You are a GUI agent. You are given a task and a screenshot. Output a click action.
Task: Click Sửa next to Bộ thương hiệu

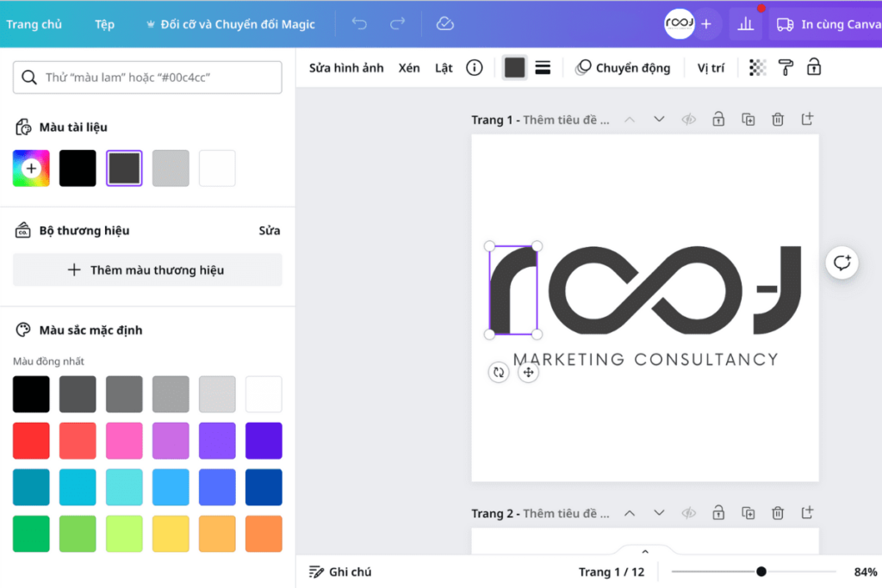click(x=270, y=231)
